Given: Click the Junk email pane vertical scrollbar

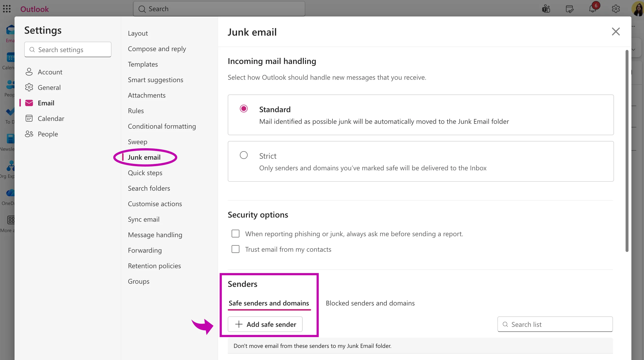Looking at the screenshot, I should [x=627, y=151].
